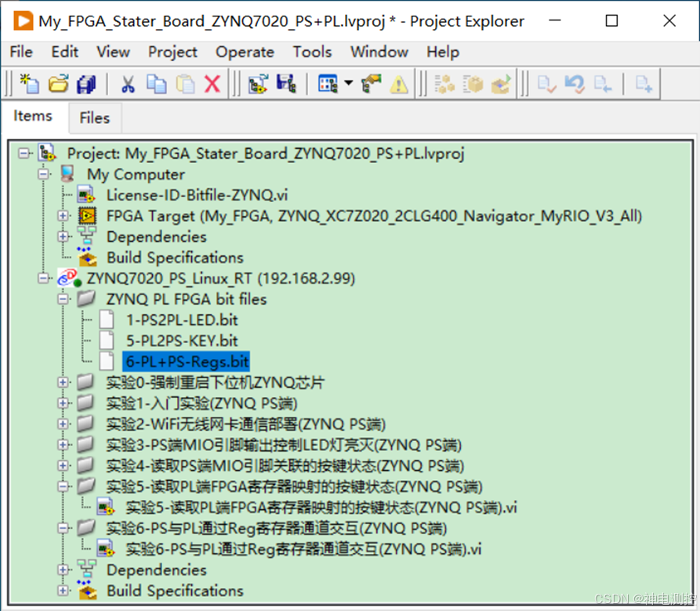Select 实验6-PS与PL通过Reg寄存器通道交互(ZYNQ PS端).vi

point(303,549)
